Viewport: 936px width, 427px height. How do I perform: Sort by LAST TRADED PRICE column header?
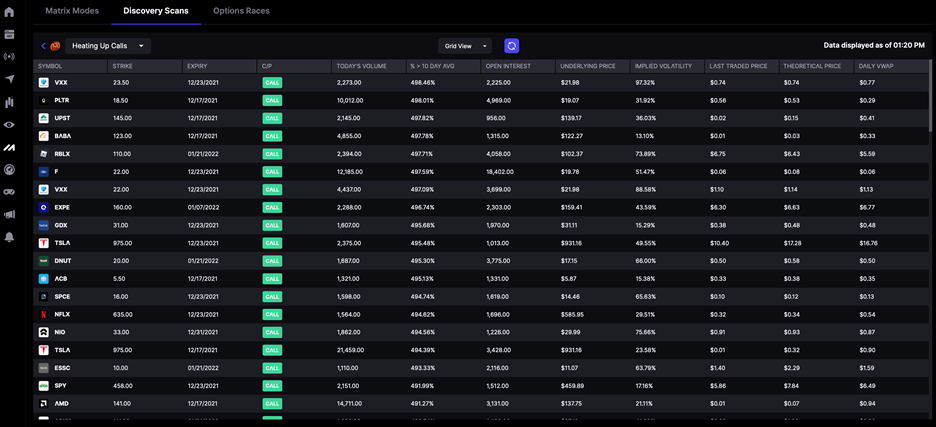point(739,66)
